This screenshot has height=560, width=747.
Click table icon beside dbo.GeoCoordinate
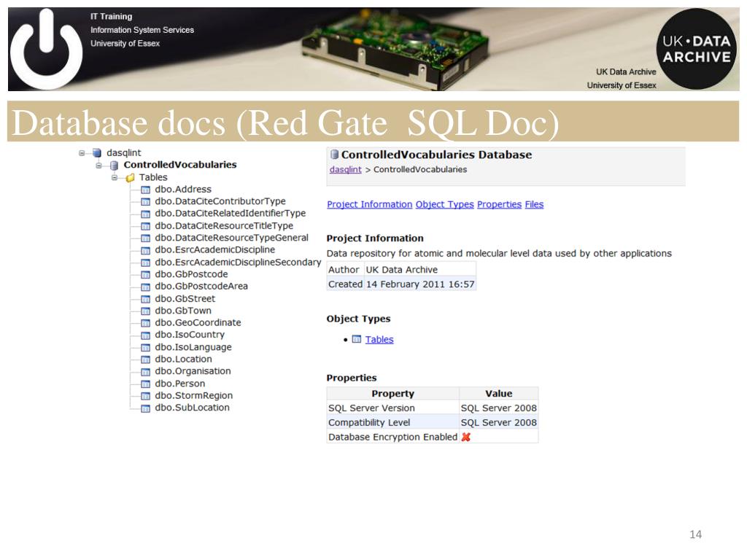146,323
